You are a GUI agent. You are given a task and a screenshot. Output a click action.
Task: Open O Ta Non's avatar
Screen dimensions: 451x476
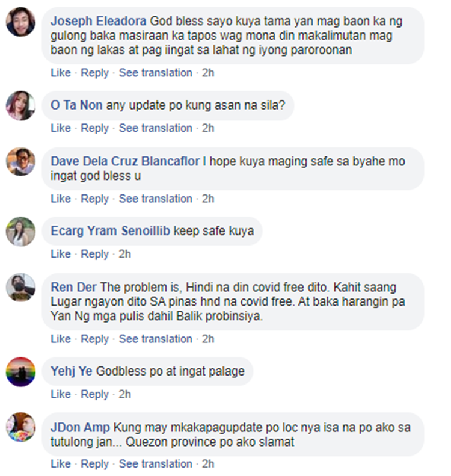coord(20,105)
